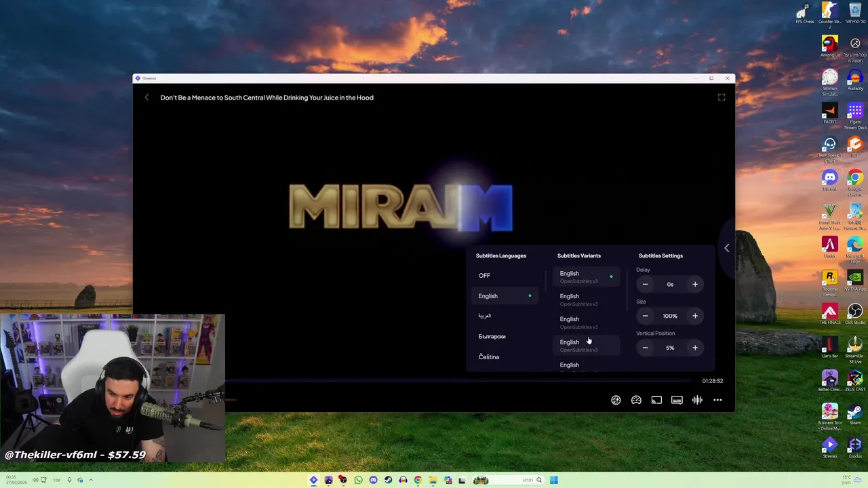Click the network globe icon in player bar
The image size is (868, 488).
(x=616, y=401)
